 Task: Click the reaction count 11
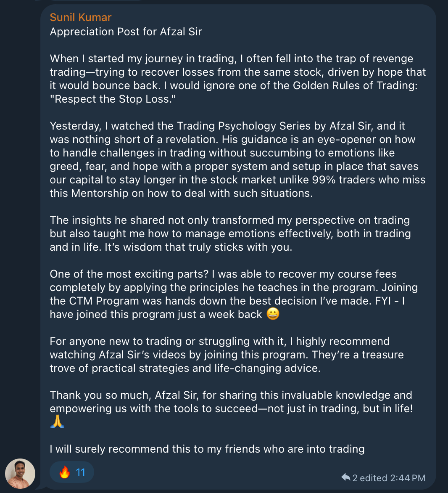[81, 472]
